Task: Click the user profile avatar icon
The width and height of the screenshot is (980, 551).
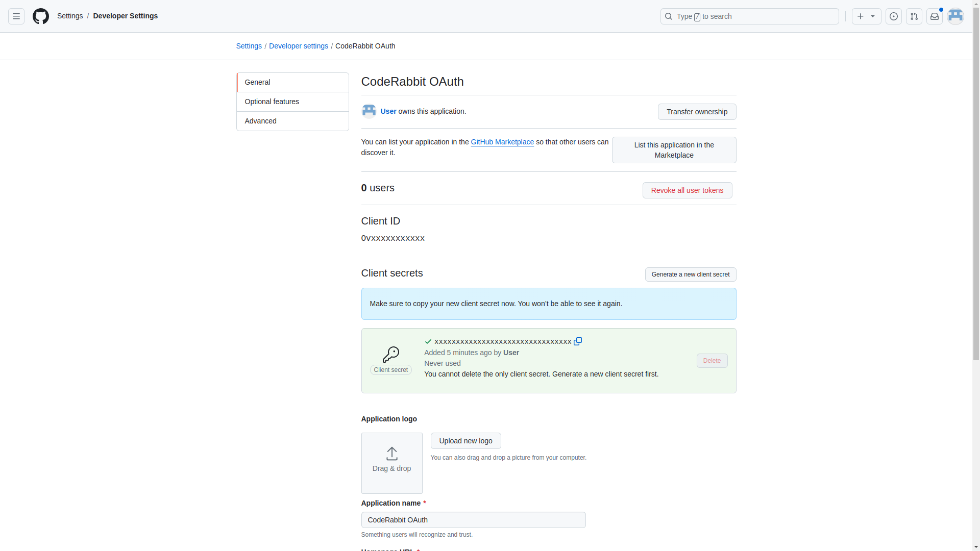Action: click(x=955, y=16)
